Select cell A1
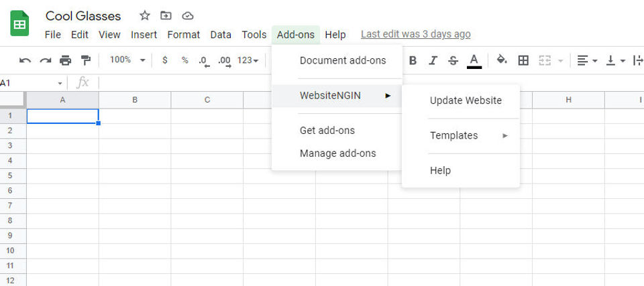 pyautogui.click(x=62, y=116)
